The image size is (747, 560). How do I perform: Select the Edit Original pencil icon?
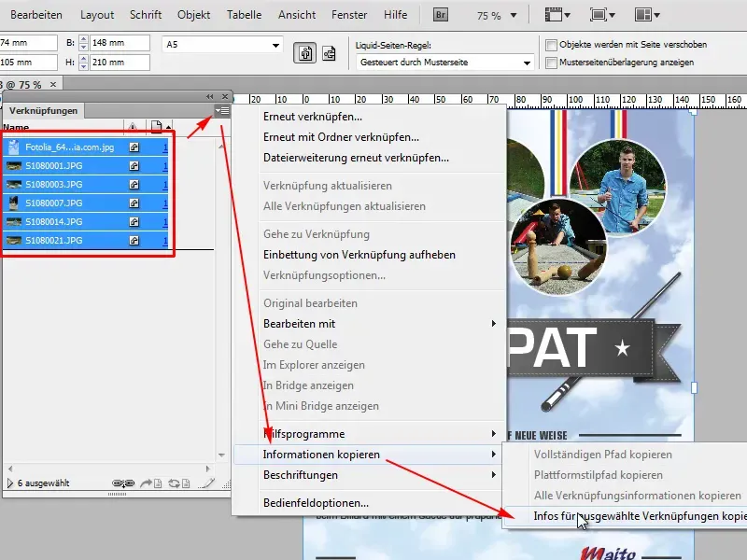coord(207,483)
